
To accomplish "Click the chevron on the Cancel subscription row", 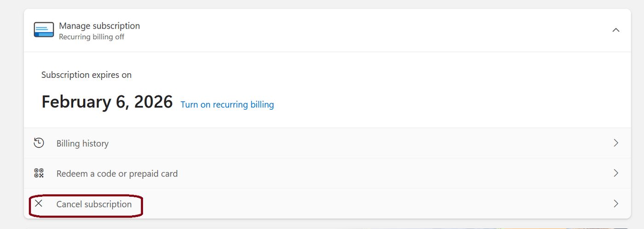I will (x=616, y=204).
